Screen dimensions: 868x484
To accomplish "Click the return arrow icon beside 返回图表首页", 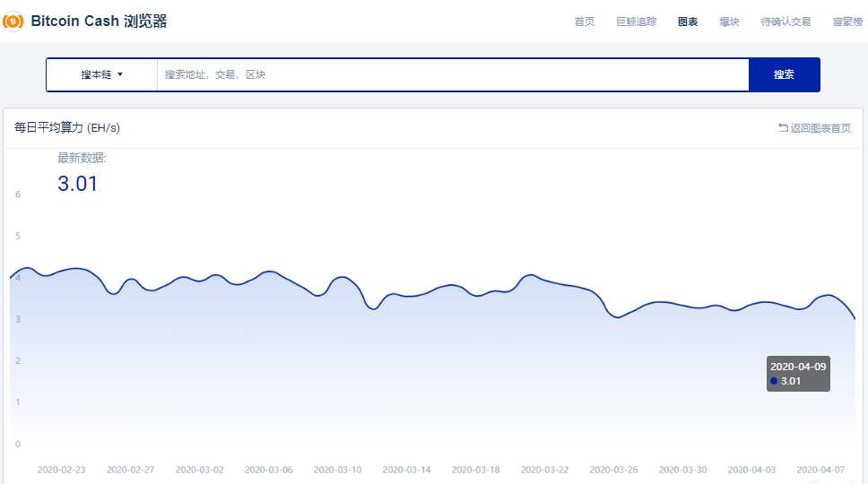I will pyautogui.click(x=783, y=128).
